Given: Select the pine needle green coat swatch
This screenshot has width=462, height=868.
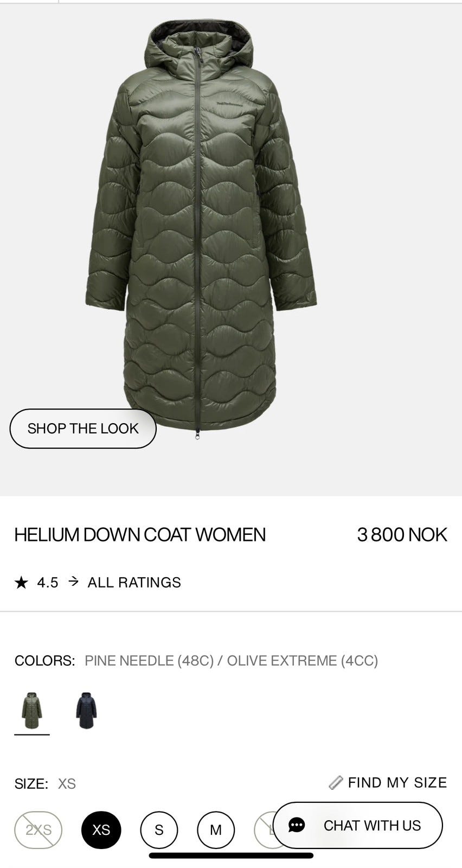Looking at the screenshot, I should tap(32, 711).
